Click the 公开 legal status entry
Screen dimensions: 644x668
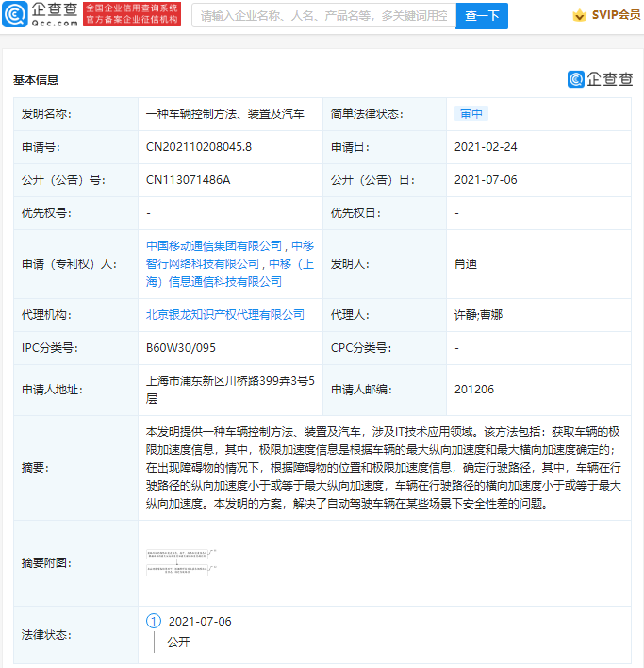(x=178, y=643)
